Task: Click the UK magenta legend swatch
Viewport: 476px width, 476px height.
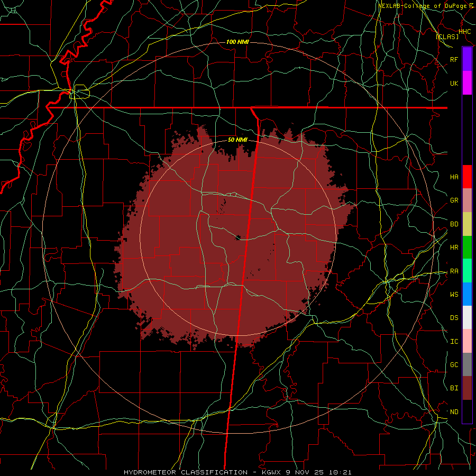Action: click(x=467, y=83)
